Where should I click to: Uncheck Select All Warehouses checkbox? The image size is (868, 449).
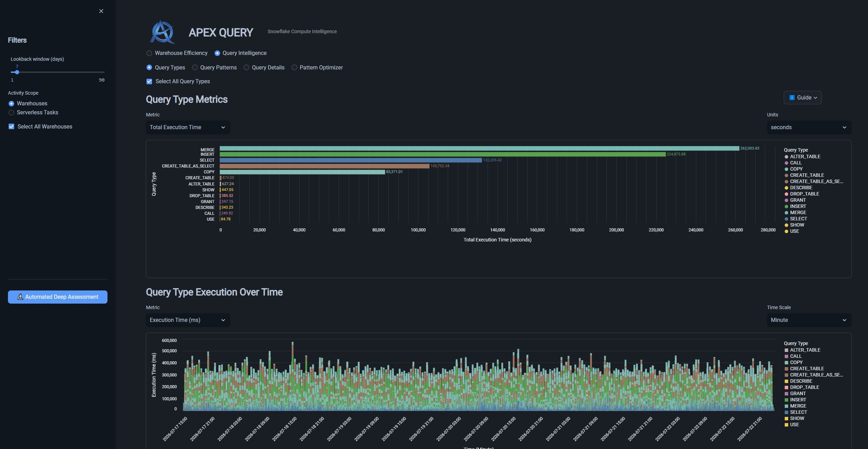pos(11,127)
